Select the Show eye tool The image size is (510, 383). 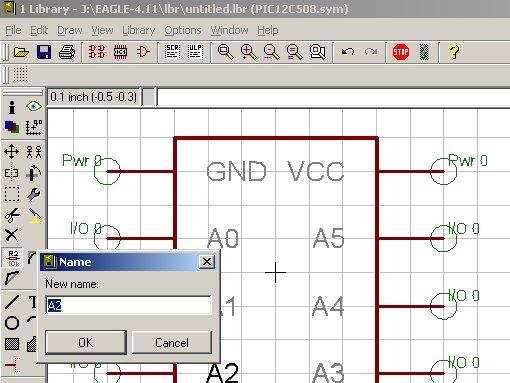coord(34,107)
